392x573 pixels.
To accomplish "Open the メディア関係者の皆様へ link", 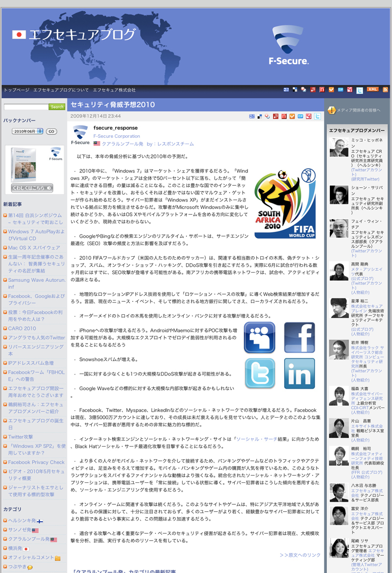I will pos(358,110).
